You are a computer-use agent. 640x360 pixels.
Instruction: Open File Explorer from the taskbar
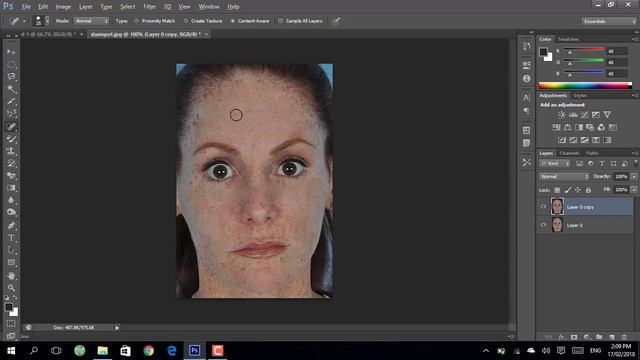pos(102,351)
